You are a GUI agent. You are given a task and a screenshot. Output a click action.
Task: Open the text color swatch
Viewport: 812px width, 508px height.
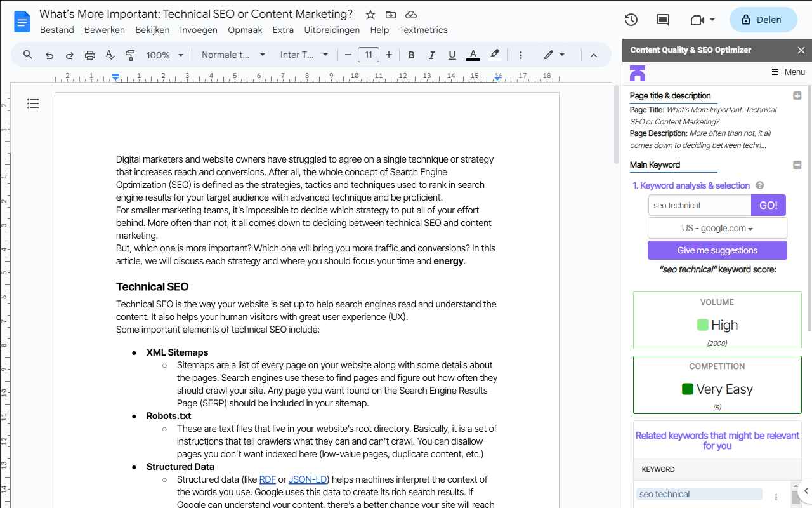pos(473,55)
